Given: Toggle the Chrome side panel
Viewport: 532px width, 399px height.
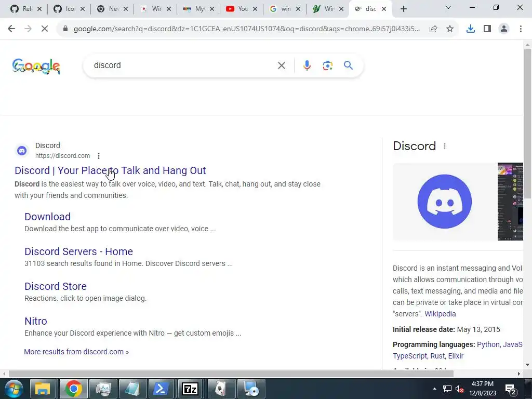Looking at the screenshot, I should (487, 29).
